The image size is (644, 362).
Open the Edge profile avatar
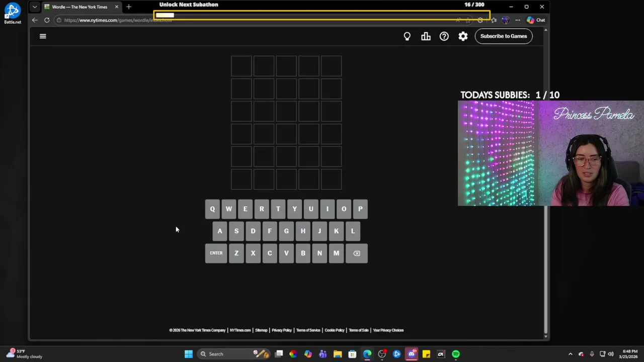tap(505, 20)
